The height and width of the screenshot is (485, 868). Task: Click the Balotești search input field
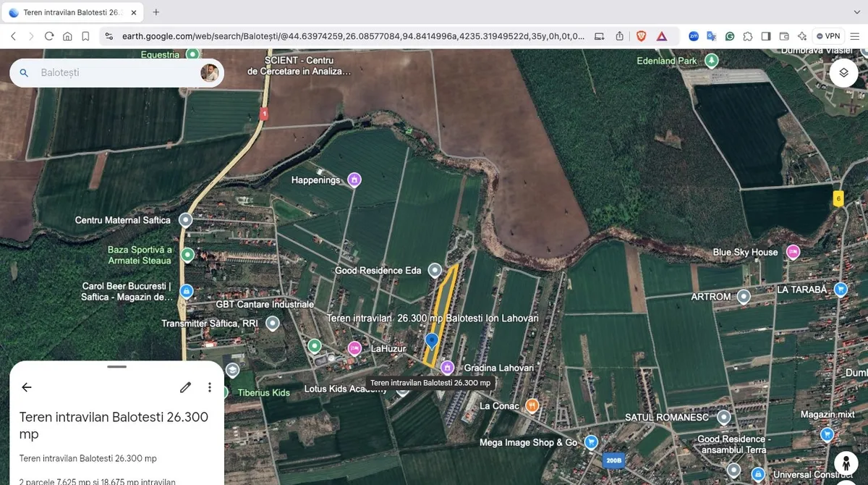click(x=116, y=73)
